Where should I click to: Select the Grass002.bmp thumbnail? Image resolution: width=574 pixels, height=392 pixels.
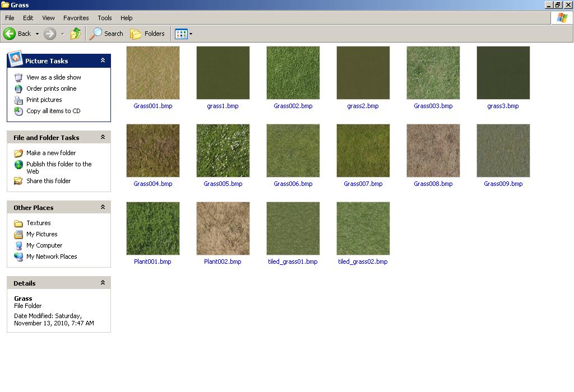[293, 73]
